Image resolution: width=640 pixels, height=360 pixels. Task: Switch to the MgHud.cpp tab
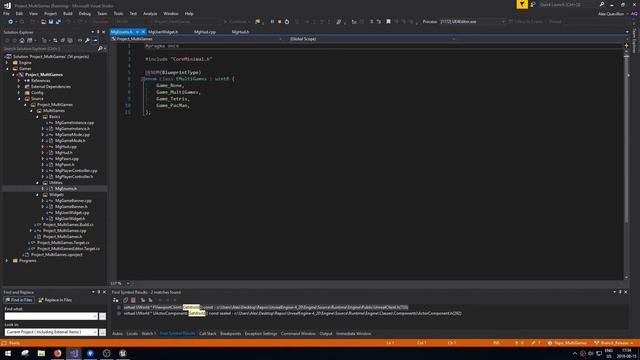pyautogui.click(x=205, y=32)
